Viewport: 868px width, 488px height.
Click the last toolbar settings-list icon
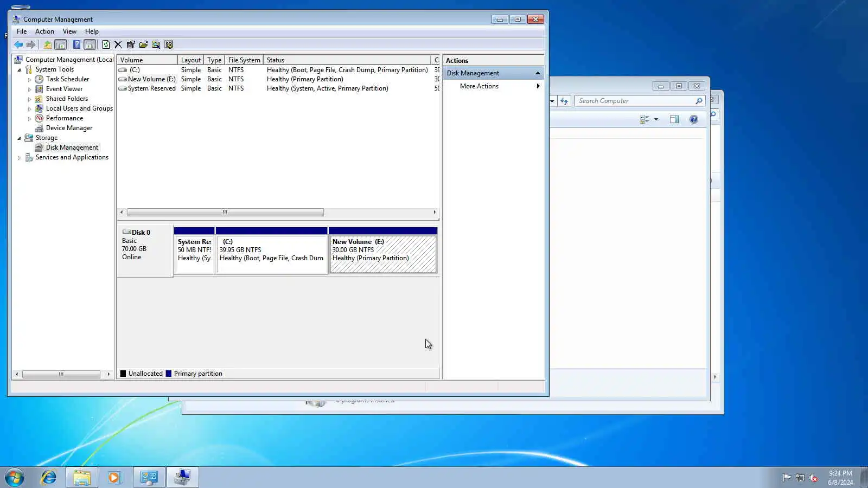pyautogui.click(x=169, y=44)
